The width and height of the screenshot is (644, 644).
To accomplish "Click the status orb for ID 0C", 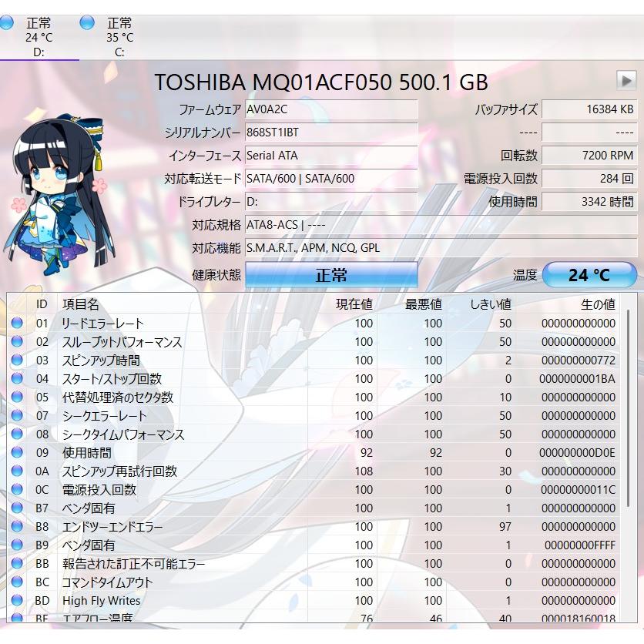I will (17, 489).
